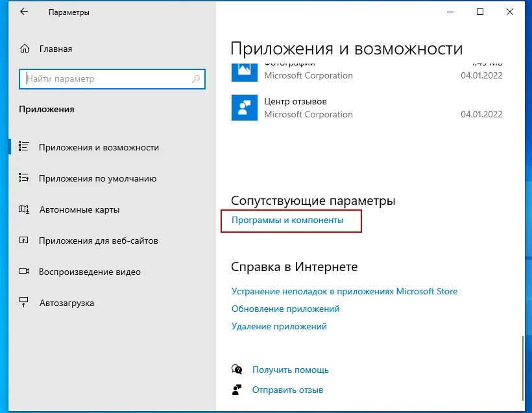532x413 pixels.
Task: Go to Главная settings page
Action: [x=56, y=49]
